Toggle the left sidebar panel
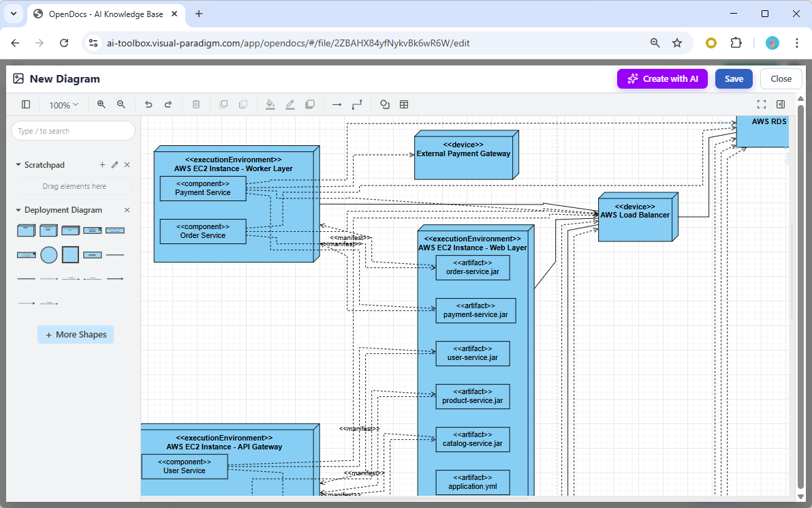The image size is (812, 508). click(26, 104)
